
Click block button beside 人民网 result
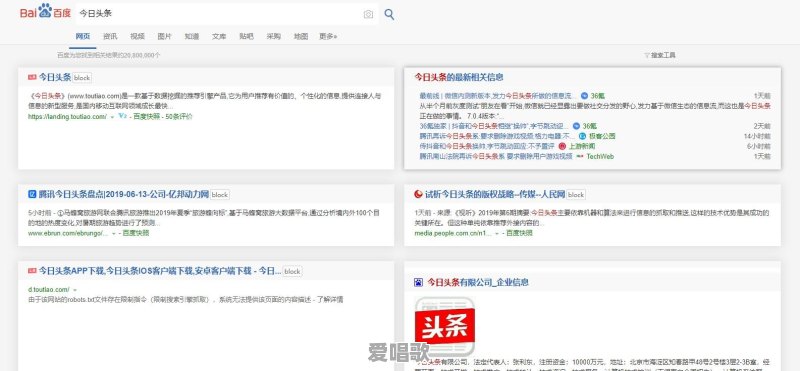point(576,194)
